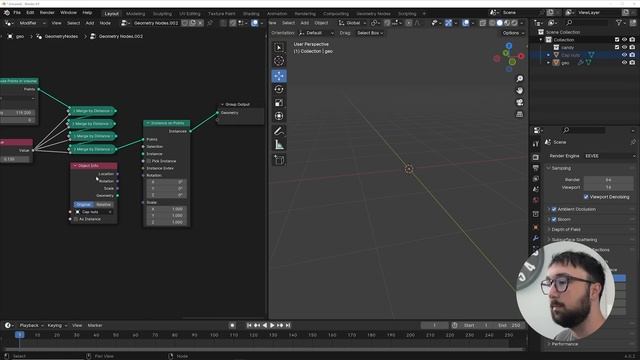This screenshot has height=360, width=640.
Task: Toggle viewport overlays button
Action: click(466, 23)
